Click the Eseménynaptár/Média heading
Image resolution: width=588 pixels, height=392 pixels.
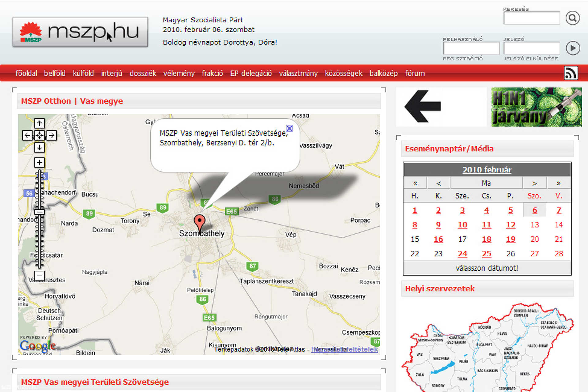449,149
